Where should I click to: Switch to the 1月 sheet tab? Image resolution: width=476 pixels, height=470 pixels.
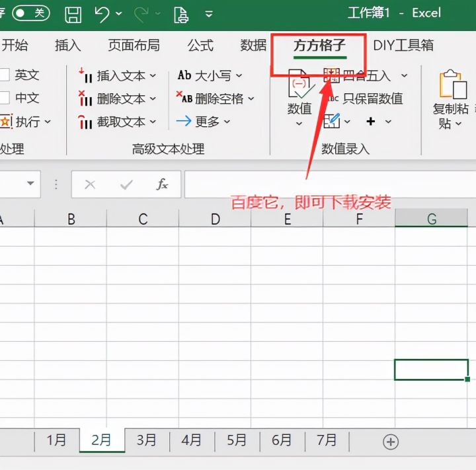pos(57,440)
